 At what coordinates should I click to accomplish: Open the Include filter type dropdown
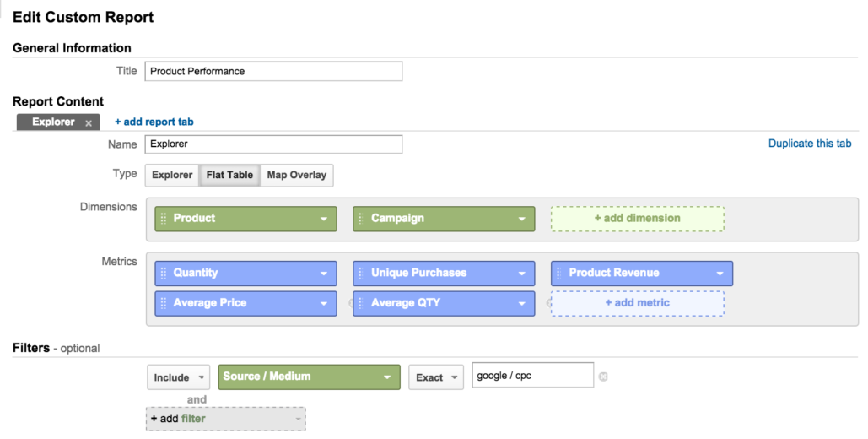[x=178, y=377]
